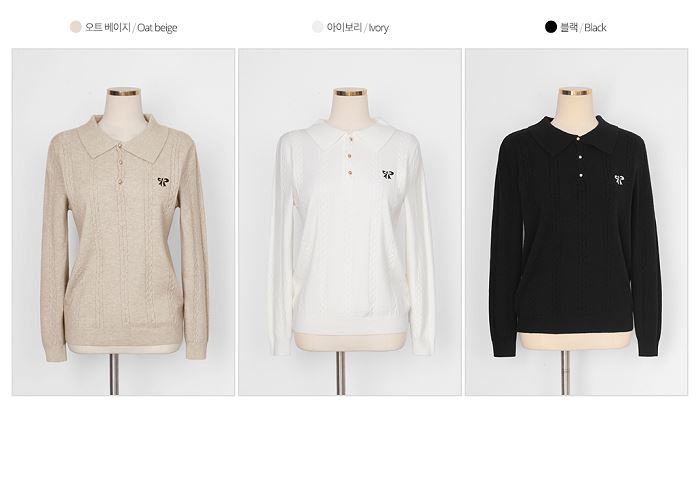Click the bow logo on ivory sweater

click(388, 174)
